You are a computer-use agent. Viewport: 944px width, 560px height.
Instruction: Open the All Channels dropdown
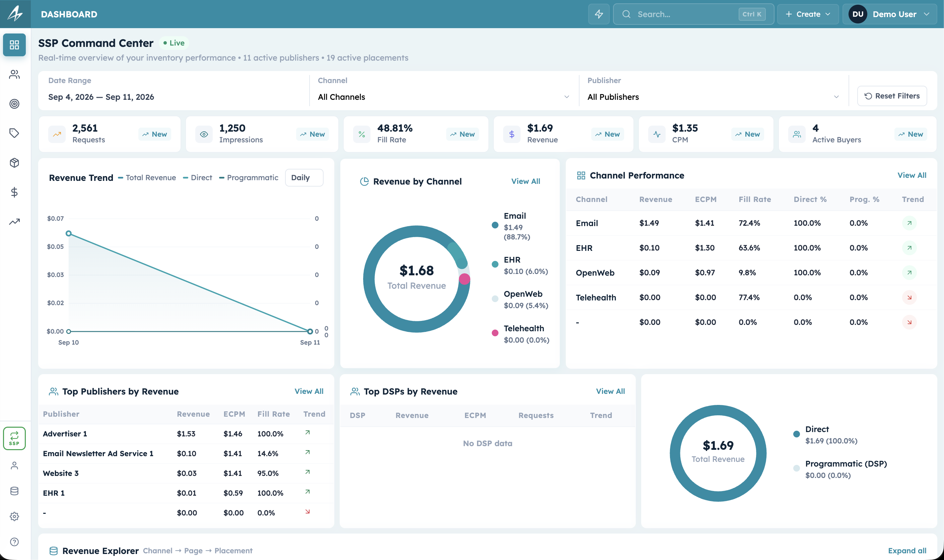click(x=444, y=97)
